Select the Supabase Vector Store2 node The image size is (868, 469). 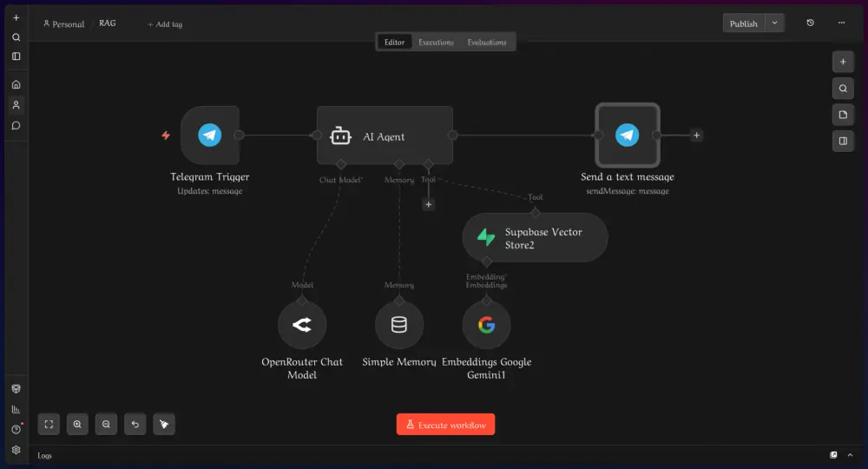tap(535, 238)
